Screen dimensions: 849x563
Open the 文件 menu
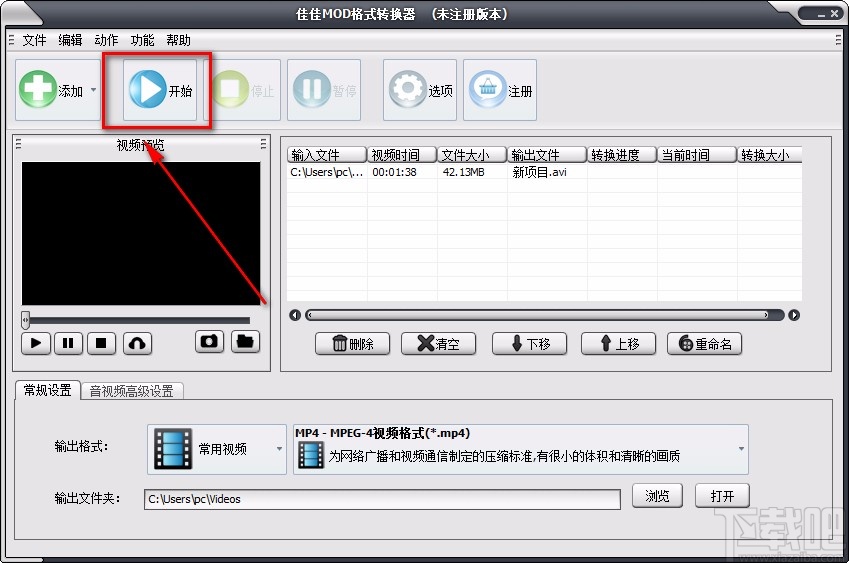(34, 40)
